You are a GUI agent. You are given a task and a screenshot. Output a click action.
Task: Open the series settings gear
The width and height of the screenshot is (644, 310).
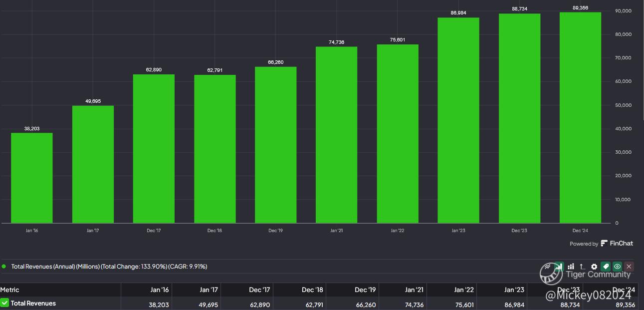(x=594, y=267)
